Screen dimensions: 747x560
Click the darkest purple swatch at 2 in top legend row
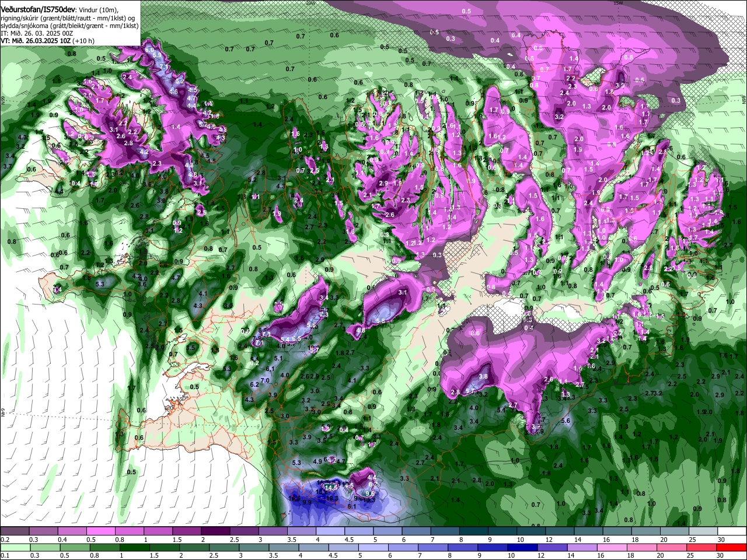(215, 531)
